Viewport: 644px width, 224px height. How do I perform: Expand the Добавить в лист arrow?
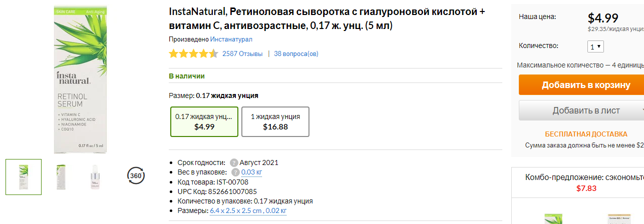pyautogui.click(x=641, y=110)
